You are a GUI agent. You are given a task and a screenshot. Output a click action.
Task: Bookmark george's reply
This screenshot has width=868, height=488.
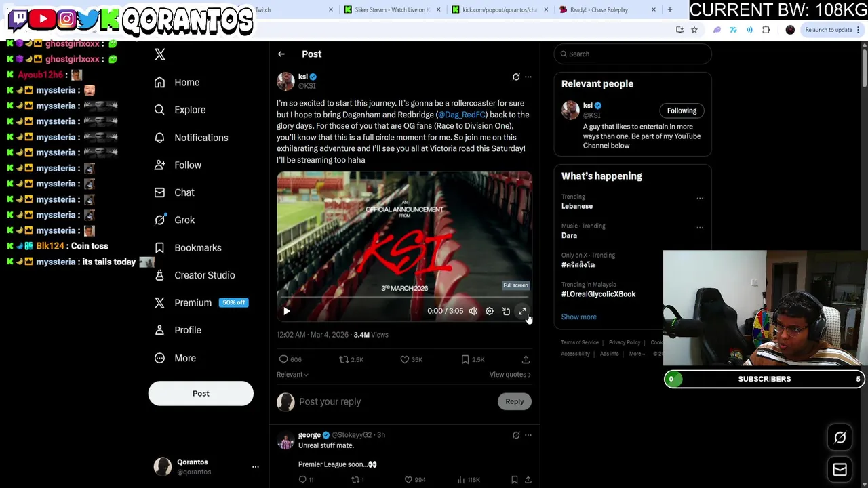click(x=515, y=480)
